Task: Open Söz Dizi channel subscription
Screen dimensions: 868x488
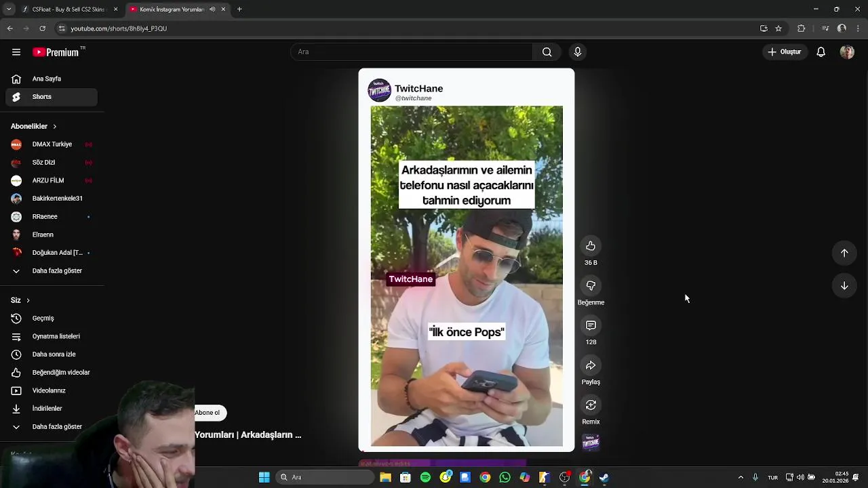Action: point(52,163)
